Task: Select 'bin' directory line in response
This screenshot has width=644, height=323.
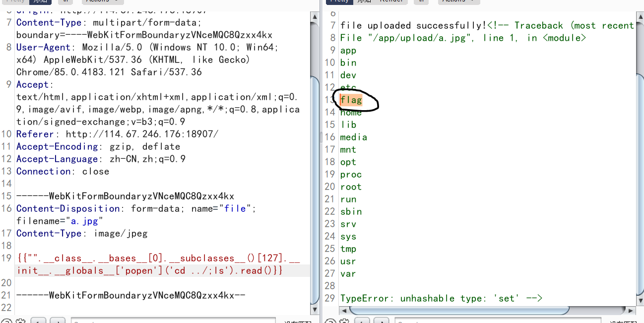Action: (348, 63)
